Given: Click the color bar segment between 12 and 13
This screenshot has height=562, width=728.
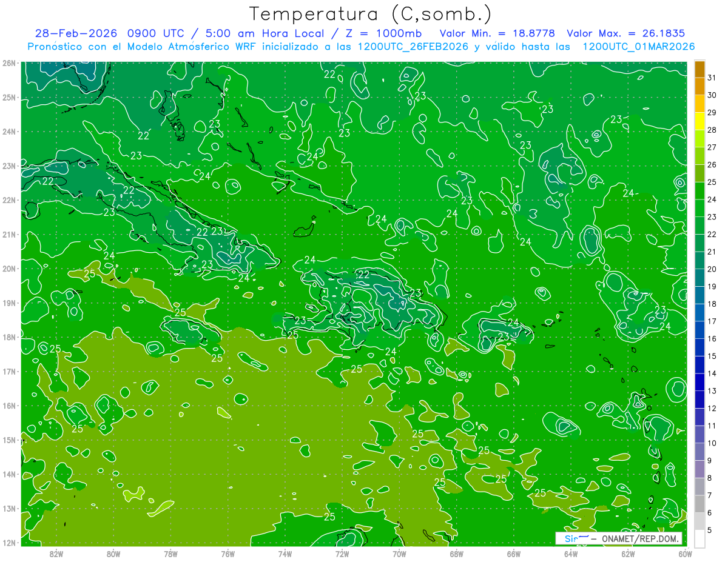Looking at the screenshot, I should [x=699, y=399].
